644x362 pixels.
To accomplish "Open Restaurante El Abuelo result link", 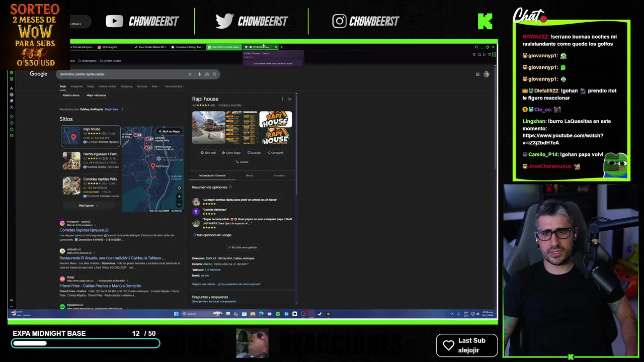I will tap(112, 258).
